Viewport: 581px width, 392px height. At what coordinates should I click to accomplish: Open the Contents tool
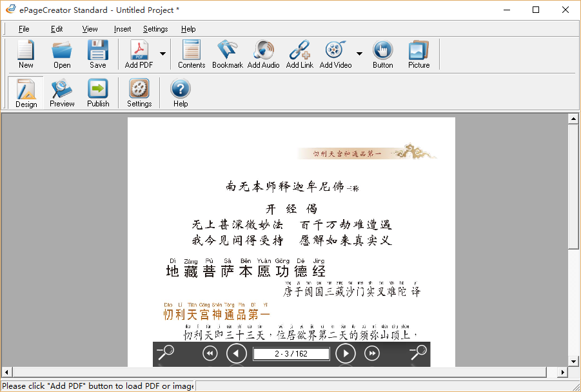click(x=192, y=54)
